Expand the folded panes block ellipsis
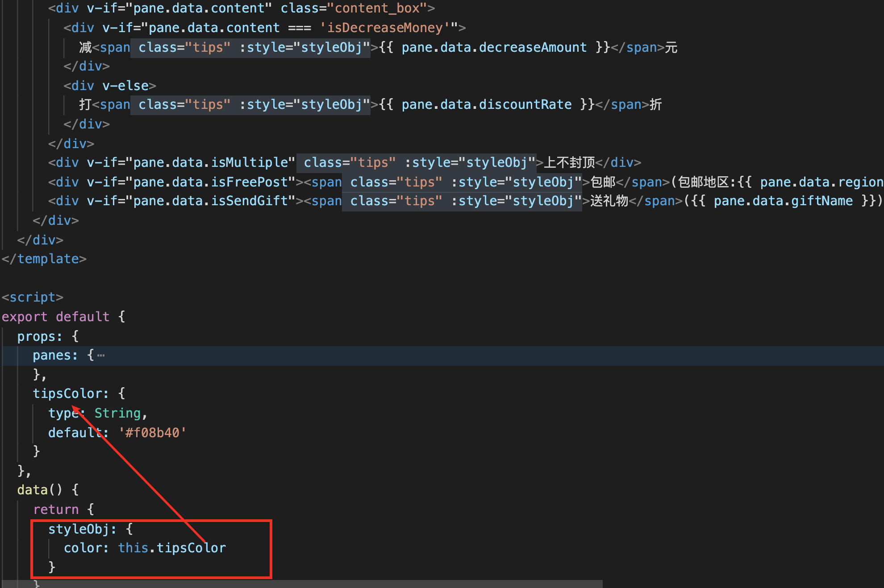 pyautogui.click(x=101, y=356)
